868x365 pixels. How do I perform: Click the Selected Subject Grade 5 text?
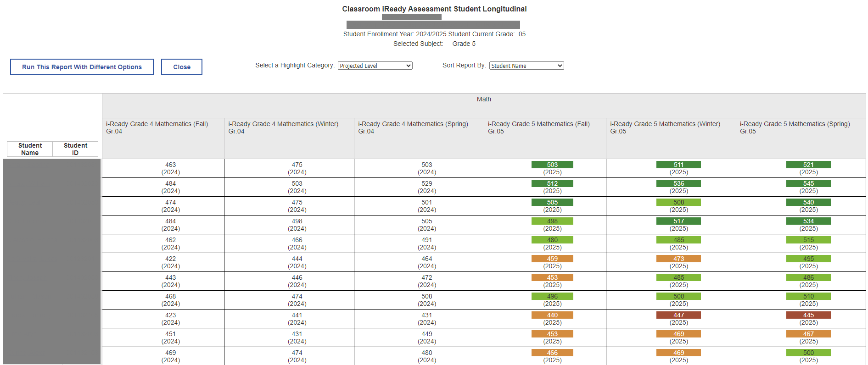click(x=434, y=44)
